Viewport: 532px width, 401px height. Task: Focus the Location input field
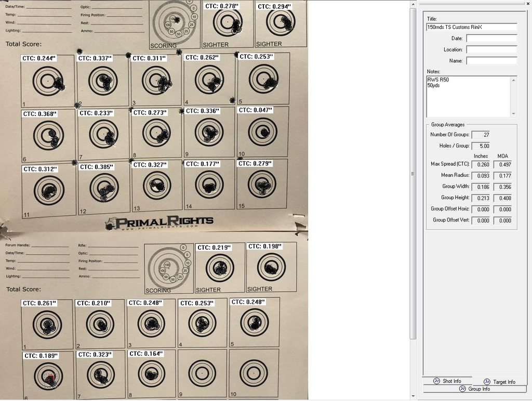(x=491, y=49)
